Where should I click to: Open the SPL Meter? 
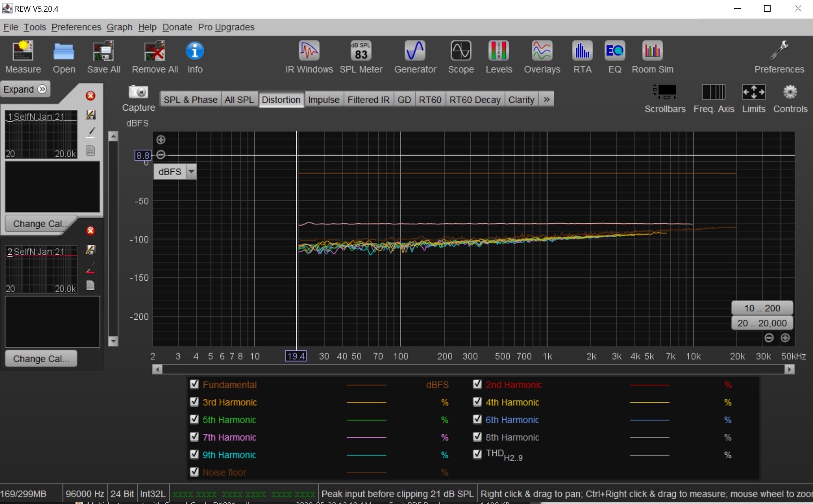361,57
